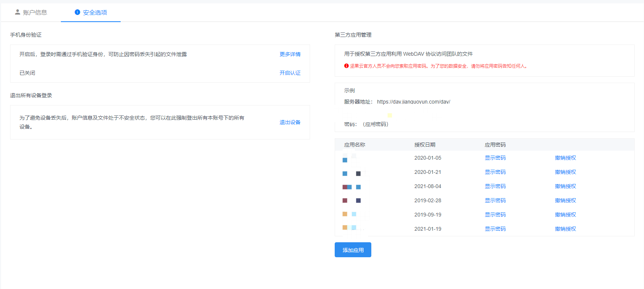Click 撤销授权 in the 2021-01-19 row
The image size is (644, 289).
565,229
